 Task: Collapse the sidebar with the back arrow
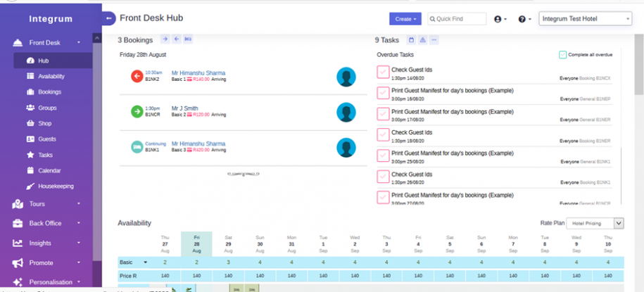pos(108,19)
